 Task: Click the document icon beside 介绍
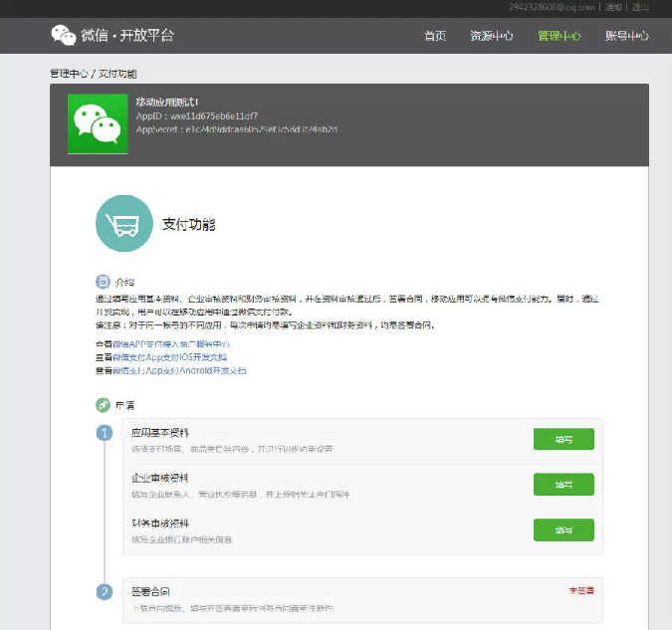(103, 282)
